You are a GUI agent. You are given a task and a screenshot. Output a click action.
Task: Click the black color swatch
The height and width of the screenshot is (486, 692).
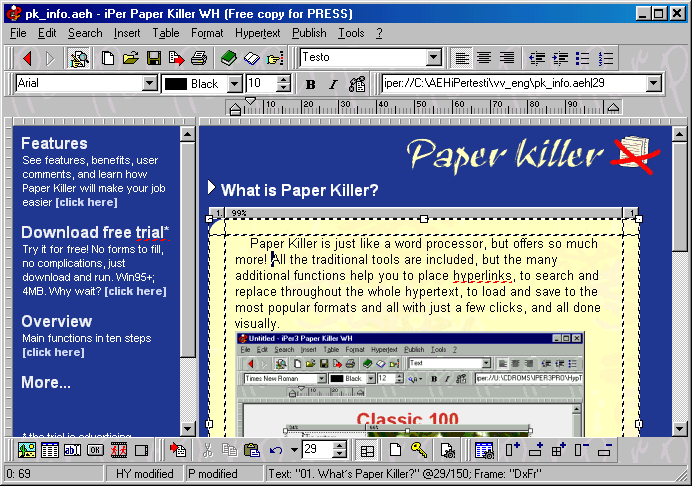click(176, 84)
